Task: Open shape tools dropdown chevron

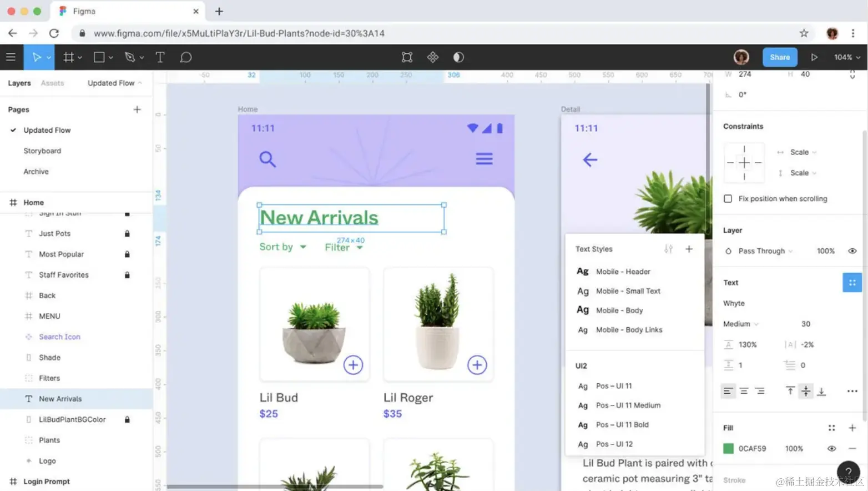Action: click(x=110, y=58)
